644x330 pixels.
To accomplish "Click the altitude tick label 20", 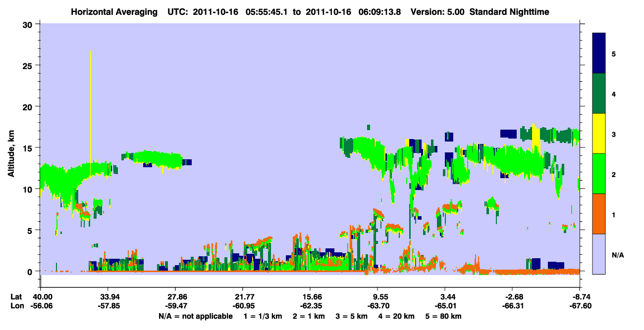I will 29,107.
